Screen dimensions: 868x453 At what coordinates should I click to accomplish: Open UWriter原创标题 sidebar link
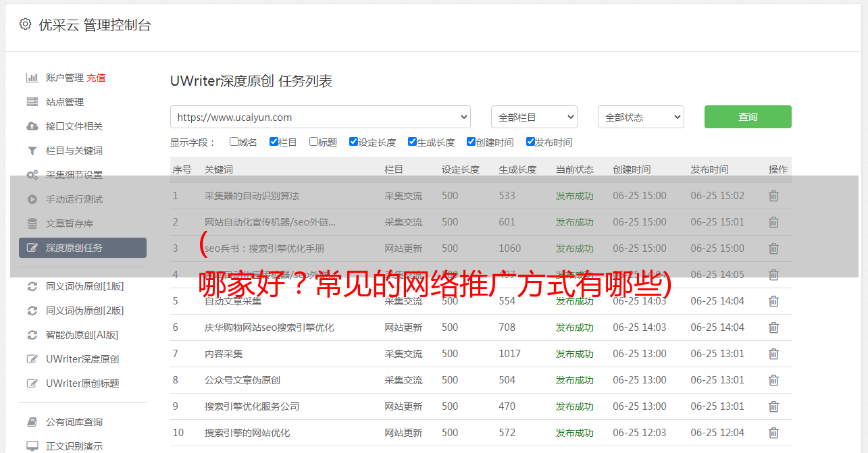click(82, 383)
